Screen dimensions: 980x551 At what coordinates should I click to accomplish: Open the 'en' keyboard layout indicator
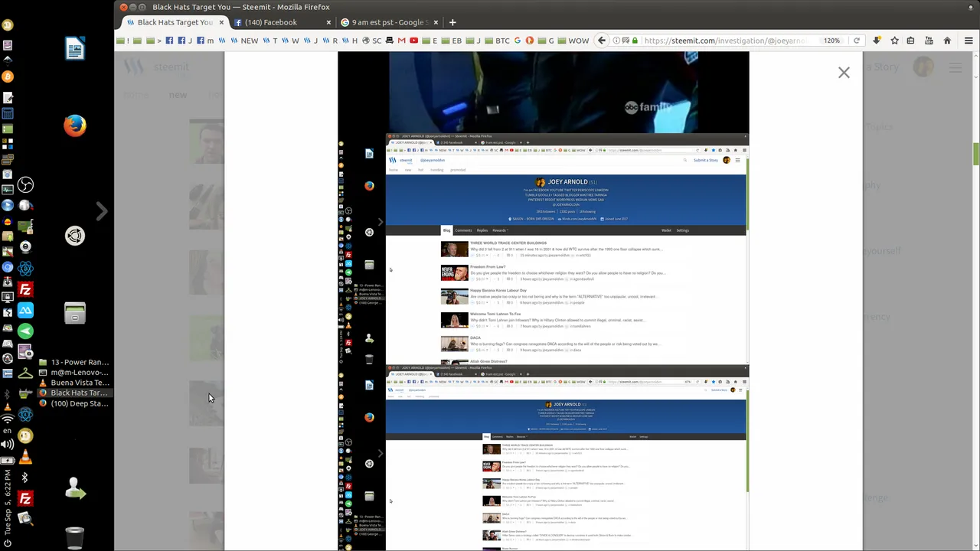[8, 431]
